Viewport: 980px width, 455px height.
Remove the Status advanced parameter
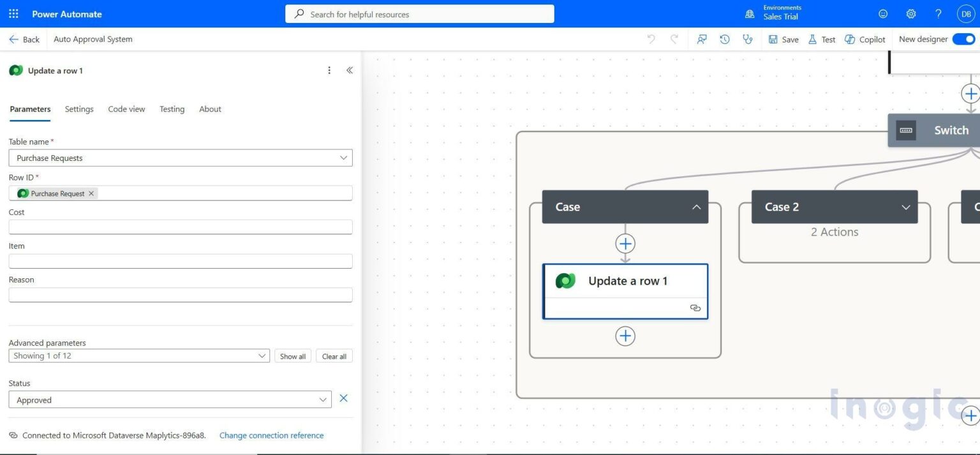click(343, 398)
